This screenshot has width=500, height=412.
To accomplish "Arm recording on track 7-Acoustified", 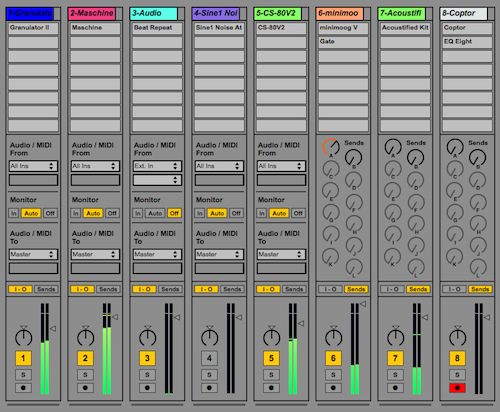I will (395, 388).
